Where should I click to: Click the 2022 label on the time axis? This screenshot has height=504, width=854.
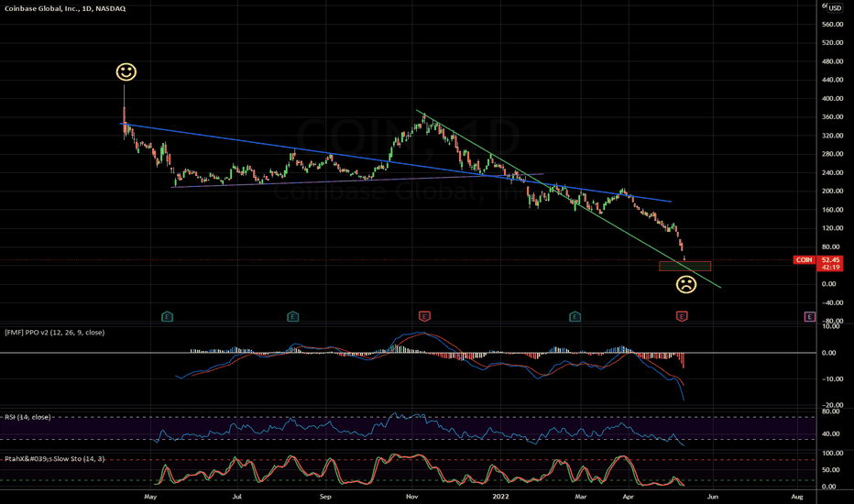click(x=500, y=497)
